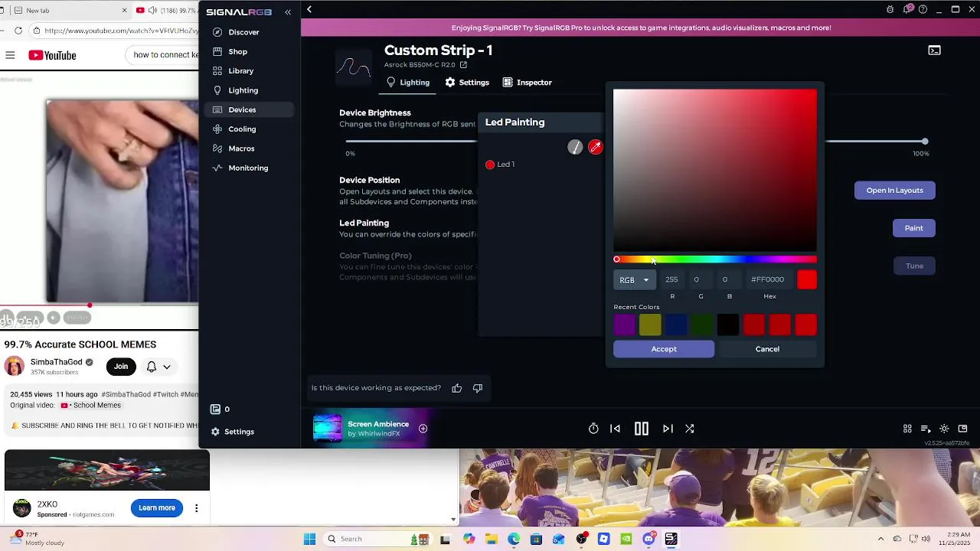Open Discord from the taskbar
Screen dimensions: 980x551
click(648, 539)
